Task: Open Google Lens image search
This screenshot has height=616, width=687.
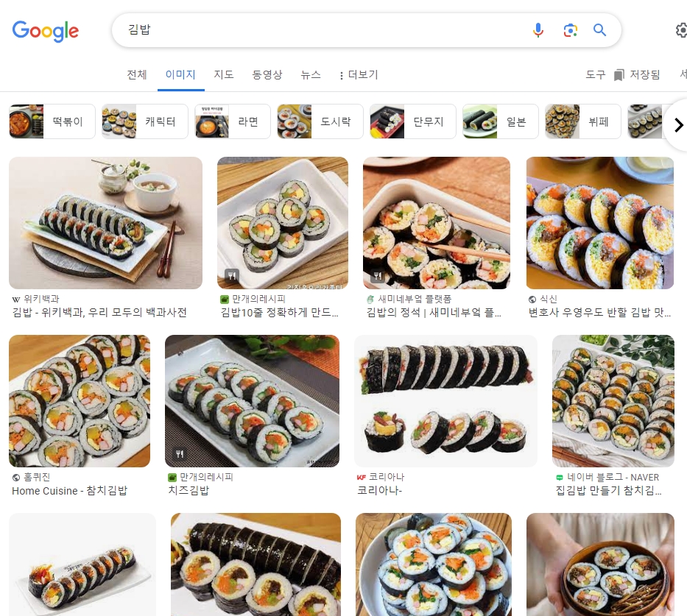Action: (x=570, y=30)
